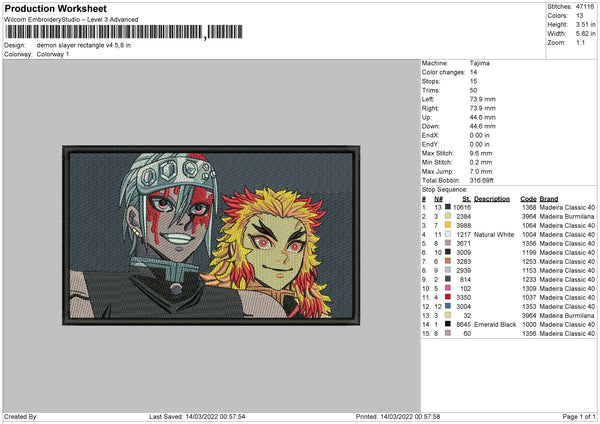Click the Colors value 13
The image size is (600, 424).
pos(579,16)
